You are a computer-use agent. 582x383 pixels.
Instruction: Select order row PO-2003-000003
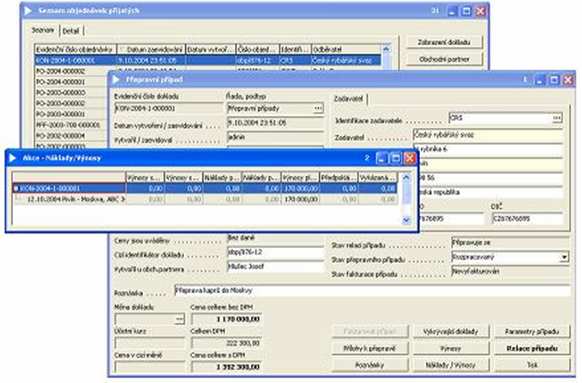pos(71,92)
